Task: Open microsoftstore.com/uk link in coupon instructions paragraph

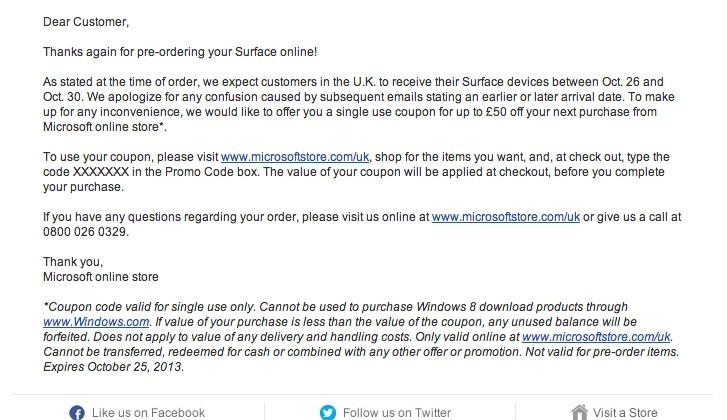Action: pyautogui.click(x=295, y=157)
